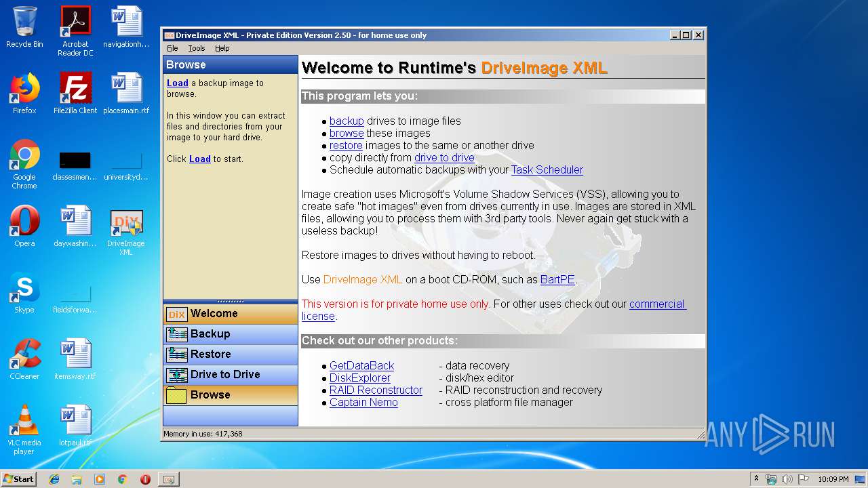Select Drive to Drive section

(231, 375)
